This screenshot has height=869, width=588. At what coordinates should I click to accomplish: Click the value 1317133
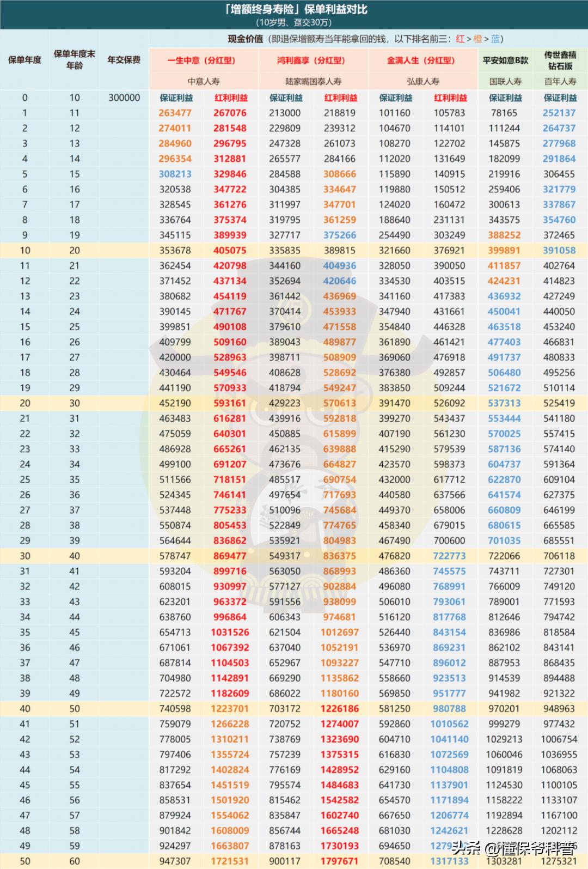(449, 861)
